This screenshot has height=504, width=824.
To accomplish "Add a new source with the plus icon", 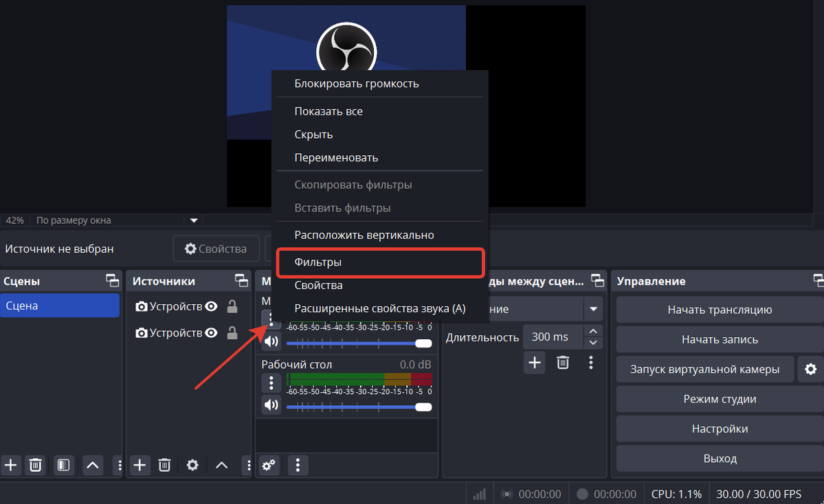I will pyautogui.click(x=140, y=466).
